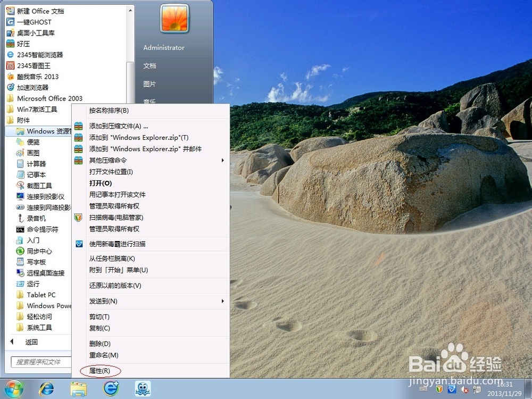Start 命令提示符 command prompt

pos(36,229)
